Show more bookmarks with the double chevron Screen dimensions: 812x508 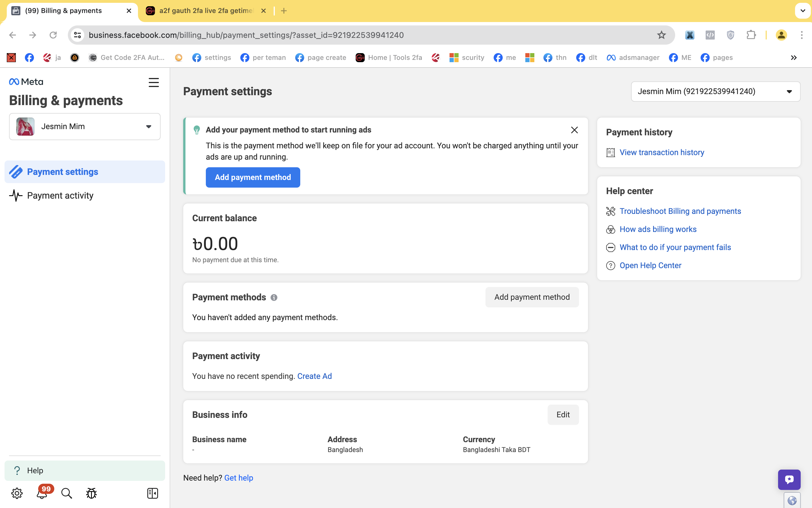tap(794, 58)
